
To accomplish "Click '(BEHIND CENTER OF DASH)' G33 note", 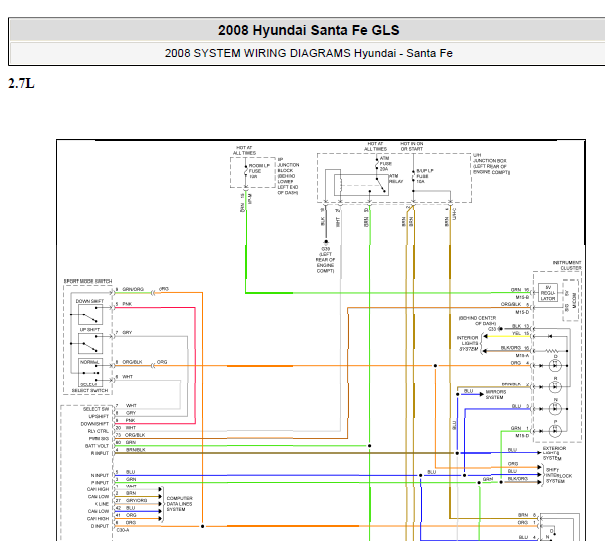I will [477, 321].
